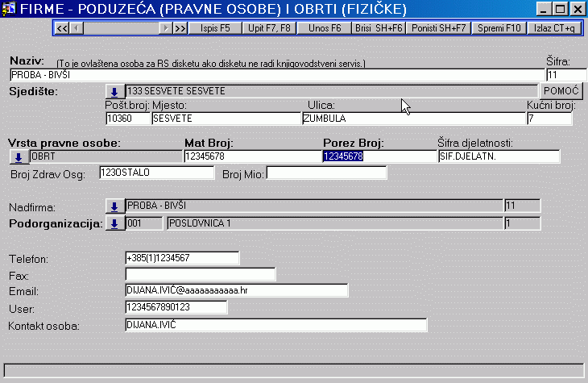Viewport: 588px width, 383px height.
Task: Click Spremi F10 save button
Action: tap(499, 28)
